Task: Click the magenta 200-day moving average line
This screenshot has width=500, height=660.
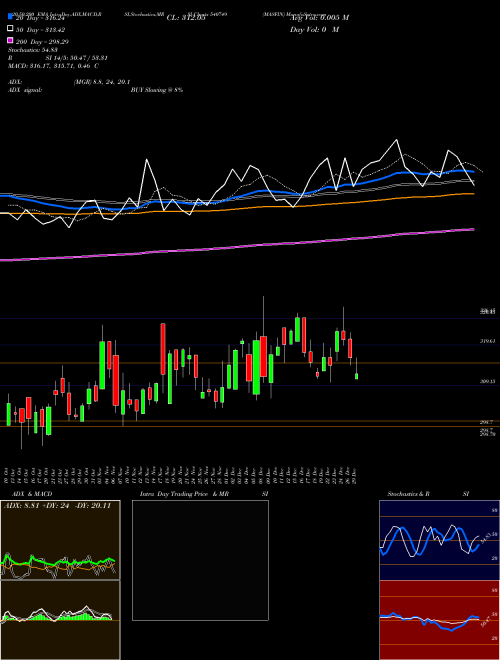Action: (x=236, y=247)
